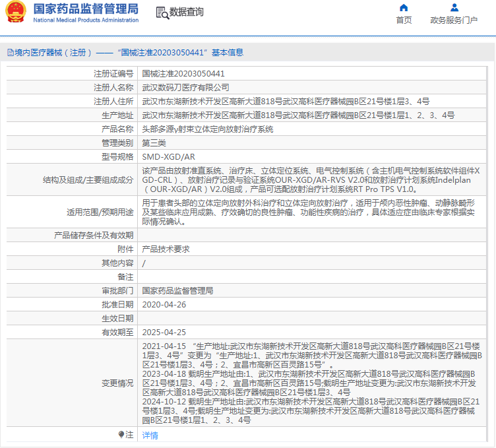Go to 首页 text link
The image size is (496, 448).
coord(404,20)
